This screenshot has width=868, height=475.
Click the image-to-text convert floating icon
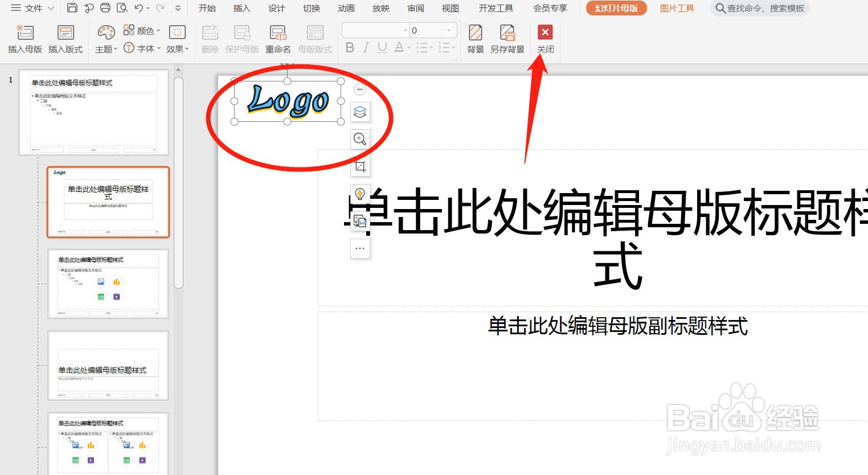tap(360, 221)
